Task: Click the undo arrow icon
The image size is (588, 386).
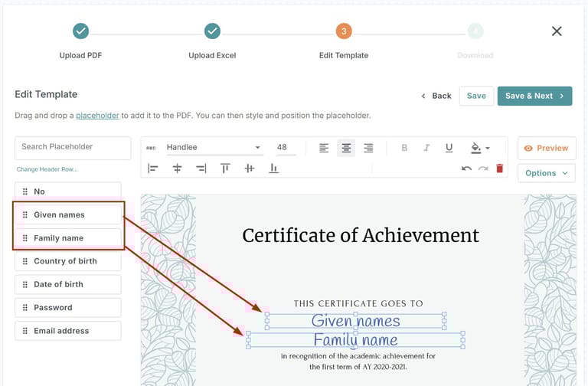Action: point(466,168)
